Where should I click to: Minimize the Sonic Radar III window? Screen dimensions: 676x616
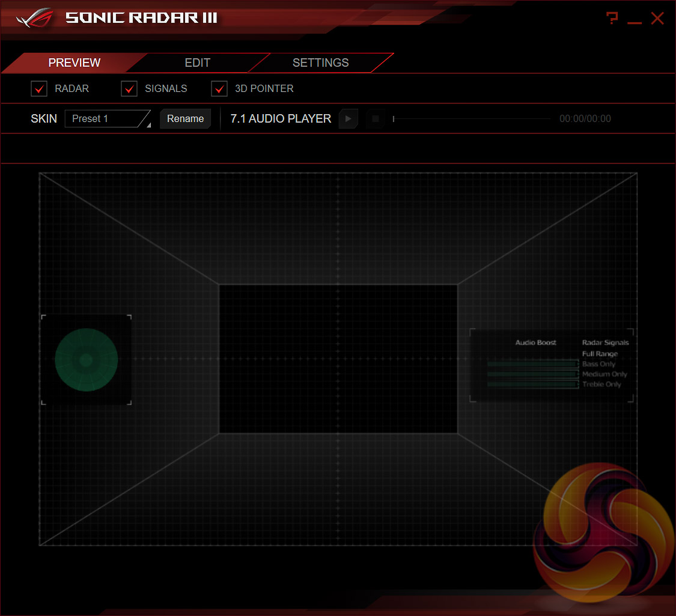pos(634,22)
